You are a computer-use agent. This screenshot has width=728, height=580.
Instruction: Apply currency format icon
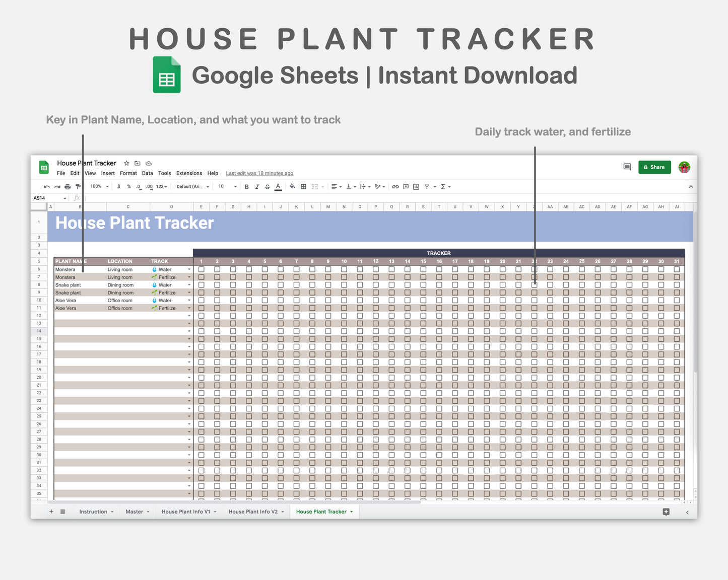click(x=119, y=186)
